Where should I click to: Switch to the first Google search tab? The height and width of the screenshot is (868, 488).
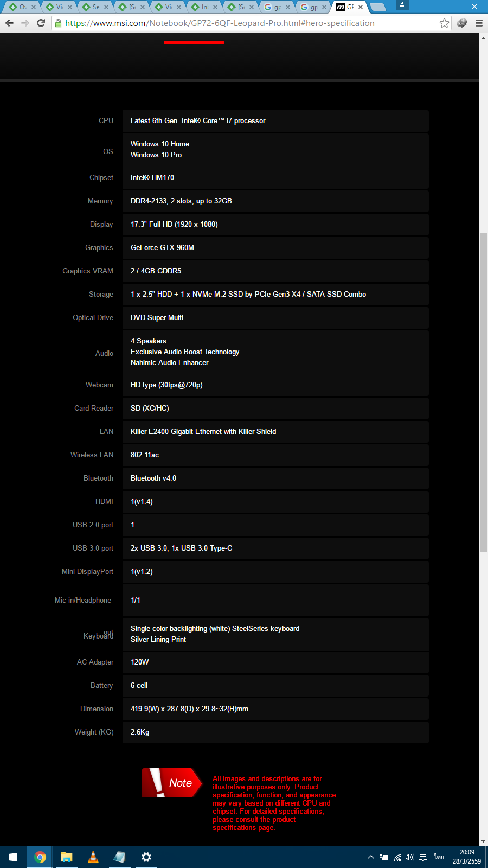pyautogui.click(x=275, y=7)
